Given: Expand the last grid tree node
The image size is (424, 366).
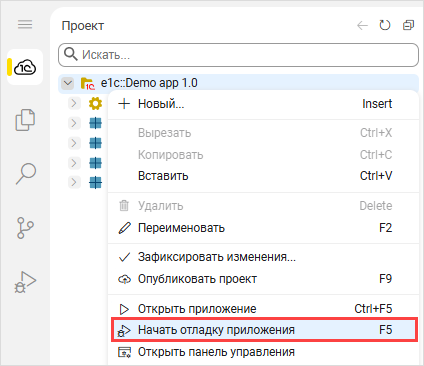Looking at the screenshot, I should pyautogui.click(x=74, y=182).
